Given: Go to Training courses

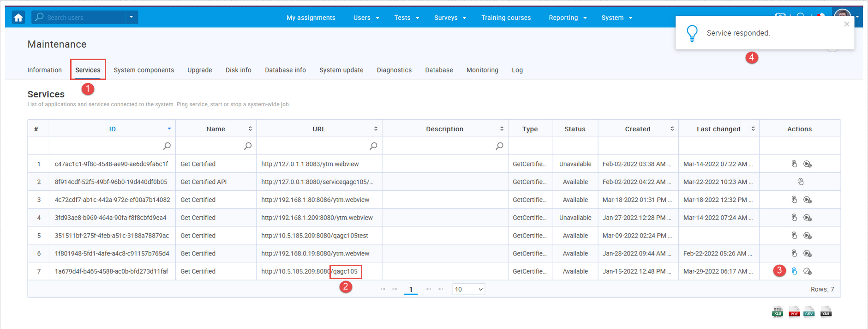Looking at the screenshot, I should coord(506,18).
